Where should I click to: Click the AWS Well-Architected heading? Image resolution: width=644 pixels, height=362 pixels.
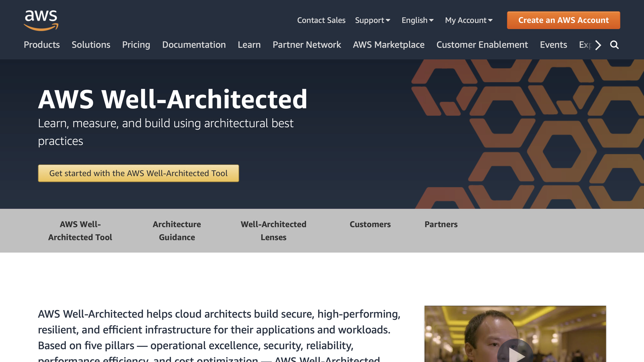[x=173, y=100]
